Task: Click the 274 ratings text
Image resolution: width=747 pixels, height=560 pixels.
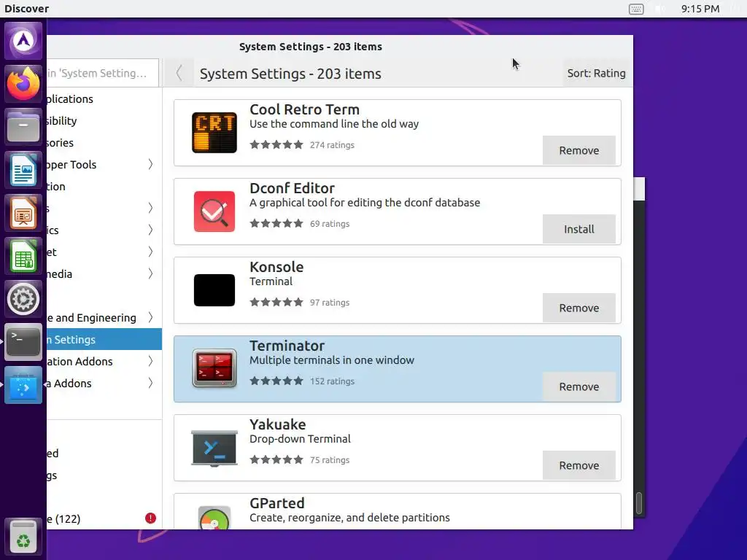Action: point(332,145)
